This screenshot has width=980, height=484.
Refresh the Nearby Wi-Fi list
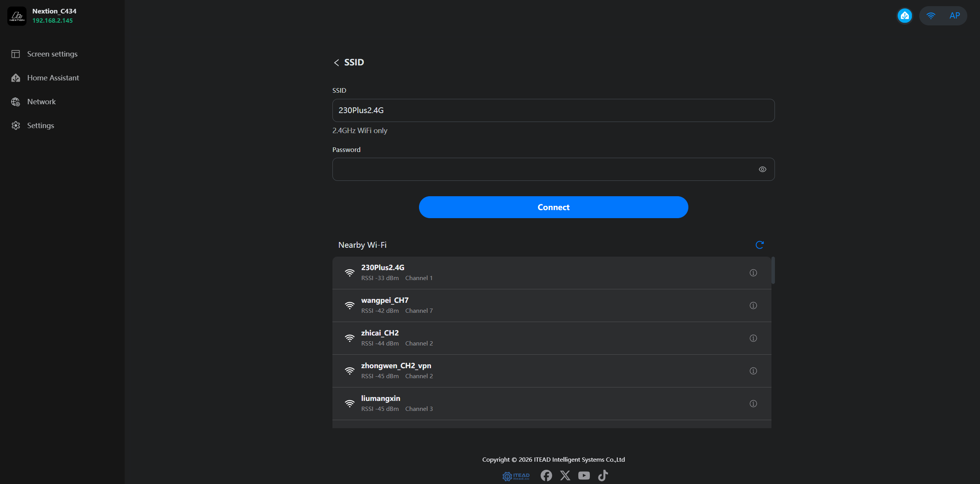(760, 245)
